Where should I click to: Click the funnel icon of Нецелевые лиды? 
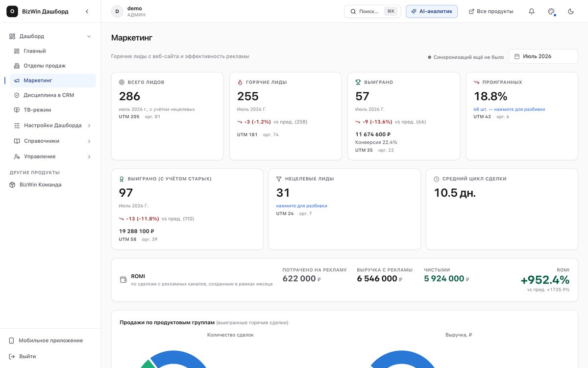click(279, 179)
